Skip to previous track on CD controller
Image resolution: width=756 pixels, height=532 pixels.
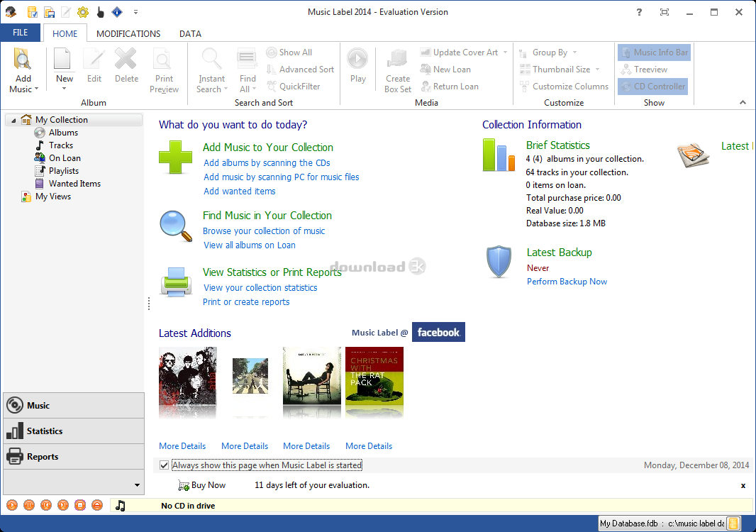[x=46, y=506]
